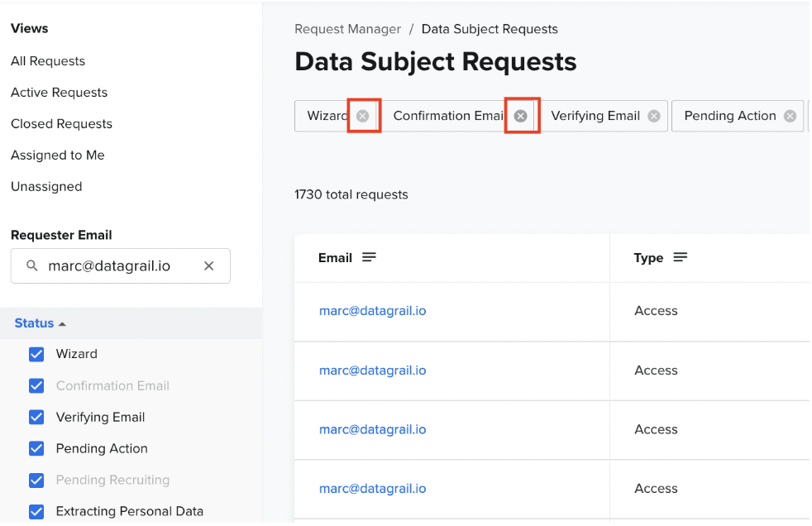Open the Assigned to Me view
812x526 pixels.
click(58, 155)
